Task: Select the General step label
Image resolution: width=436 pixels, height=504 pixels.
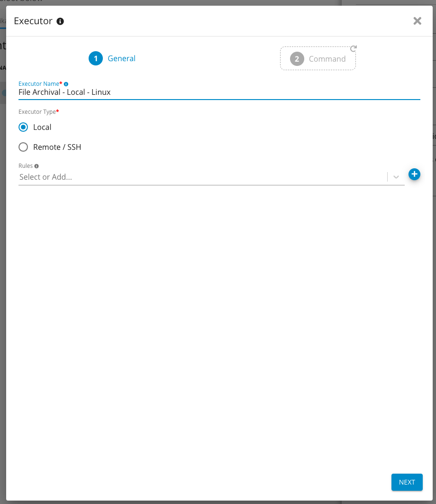Action: coord(121,58)
